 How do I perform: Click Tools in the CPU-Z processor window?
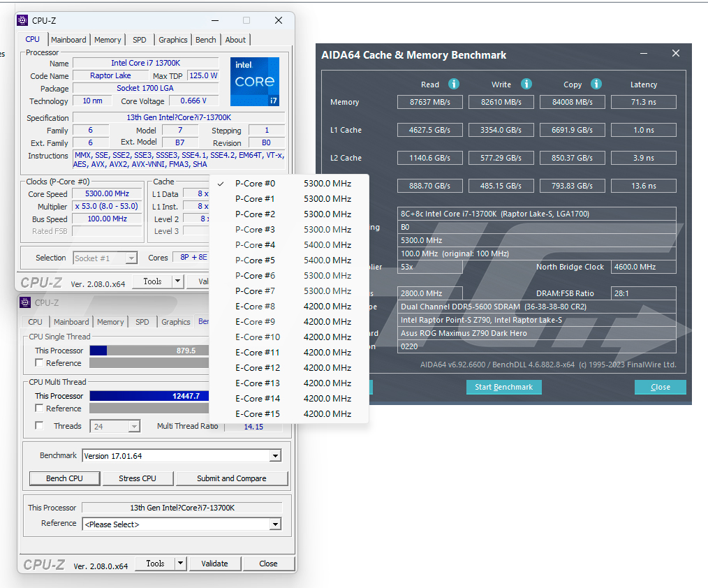(x=153, y=281)
